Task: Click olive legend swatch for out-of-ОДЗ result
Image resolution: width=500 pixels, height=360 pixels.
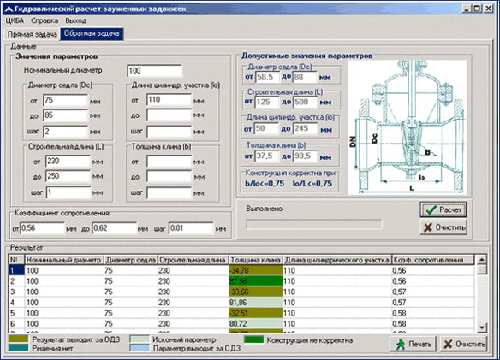Action: 18,339
